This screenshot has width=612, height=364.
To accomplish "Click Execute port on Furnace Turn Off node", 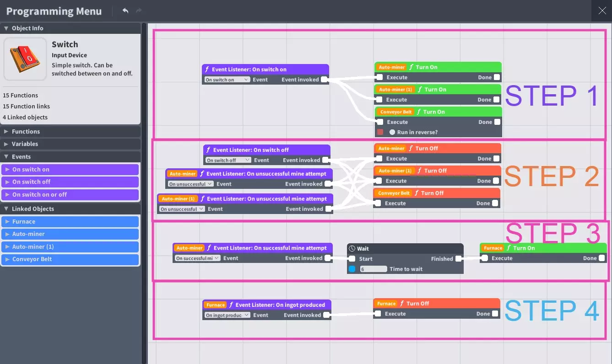I will [x=378, y=314].
